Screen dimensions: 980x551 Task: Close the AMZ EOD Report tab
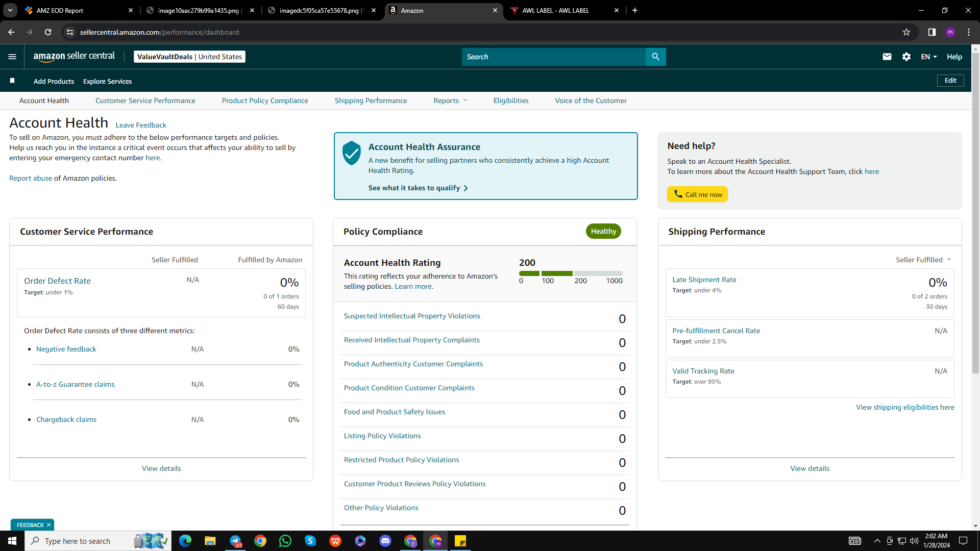click(131, 10)
